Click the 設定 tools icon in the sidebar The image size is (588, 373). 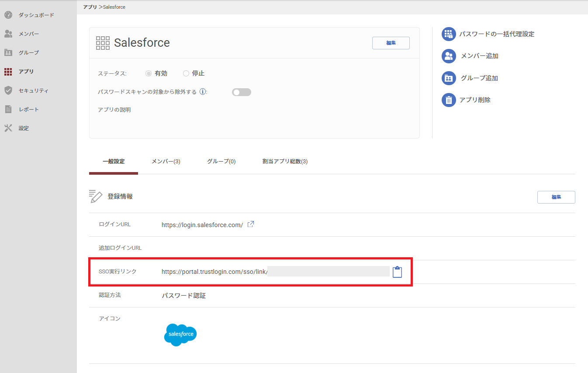pos(8,128)
